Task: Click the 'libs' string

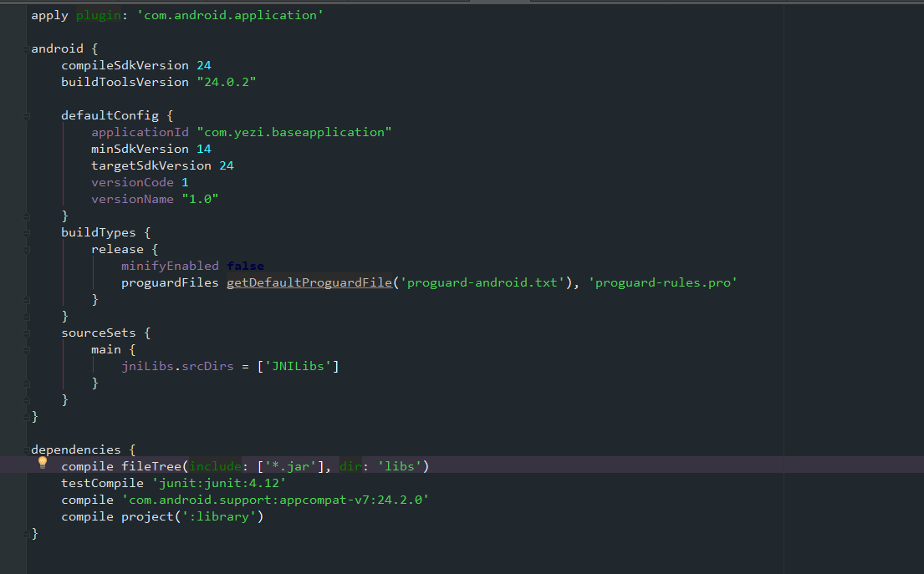Action: pyautogui.click(x=400, y=466)
